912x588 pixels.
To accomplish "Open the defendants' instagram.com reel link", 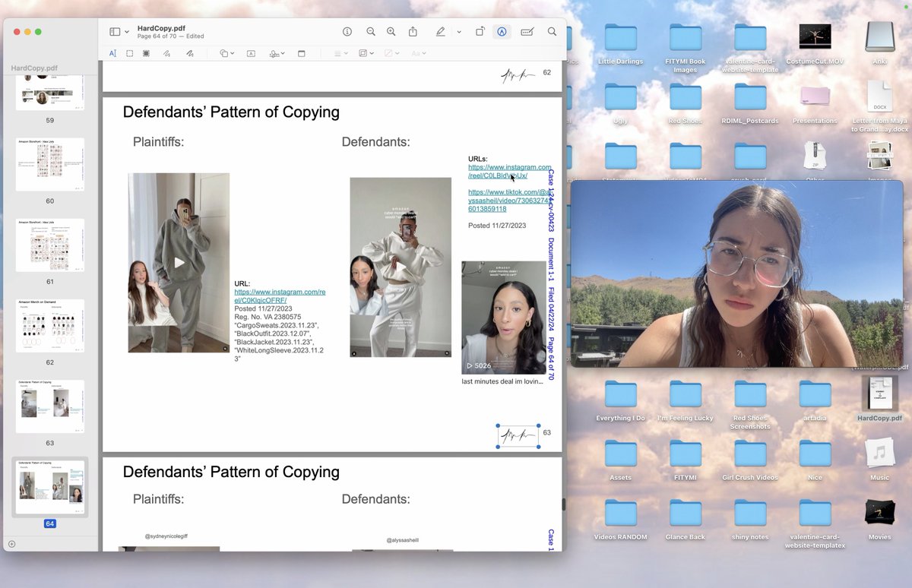I will click(509, 171).
